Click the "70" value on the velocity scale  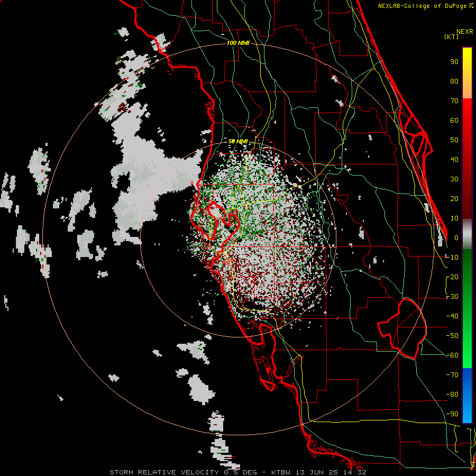454,101
